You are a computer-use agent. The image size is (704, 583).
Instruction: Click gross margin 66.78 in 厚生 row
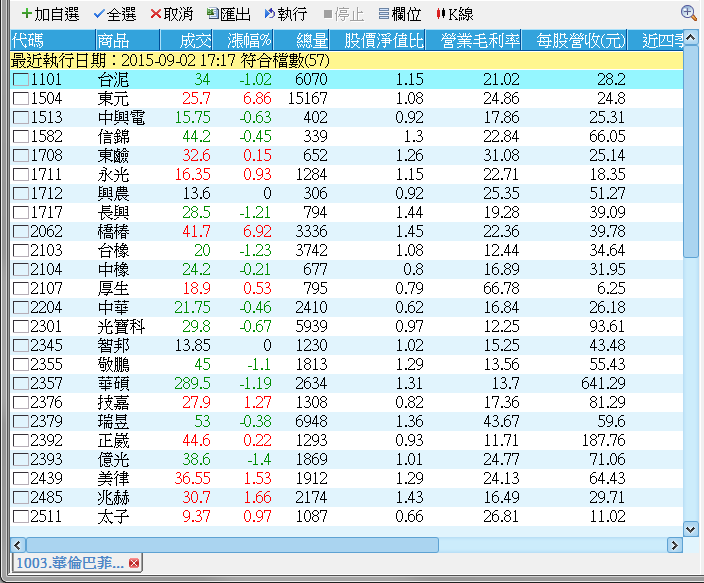501,288
